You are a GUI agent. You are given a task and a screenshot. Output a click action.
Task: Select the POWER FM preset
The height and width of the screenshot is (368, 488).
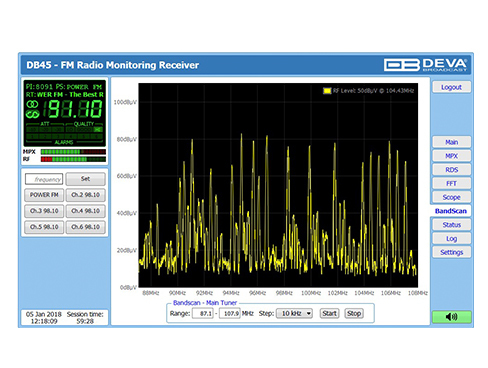[x=44, y=195]
